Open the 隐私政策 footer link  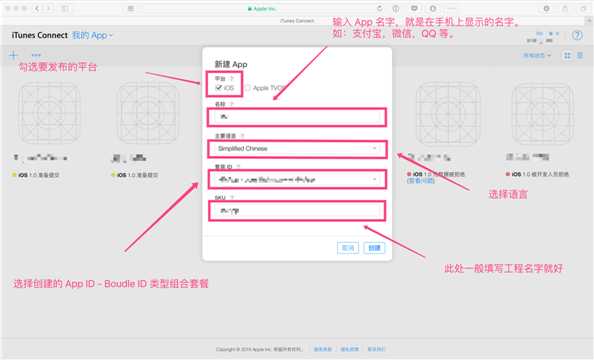(349, 349)
